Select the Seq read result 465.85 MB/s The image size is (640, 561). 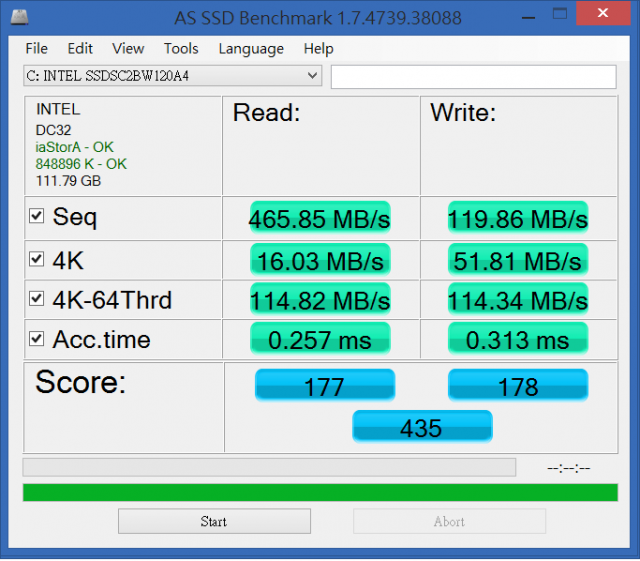320,218
